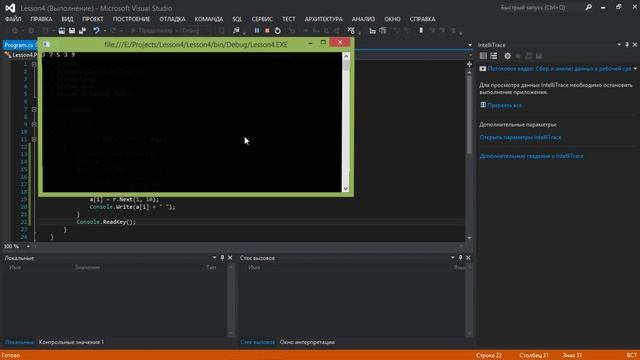This screenshot has height=360, width=640.
Task: Select the Стек вызовов bottom tab
Action: tap(258, 342)
